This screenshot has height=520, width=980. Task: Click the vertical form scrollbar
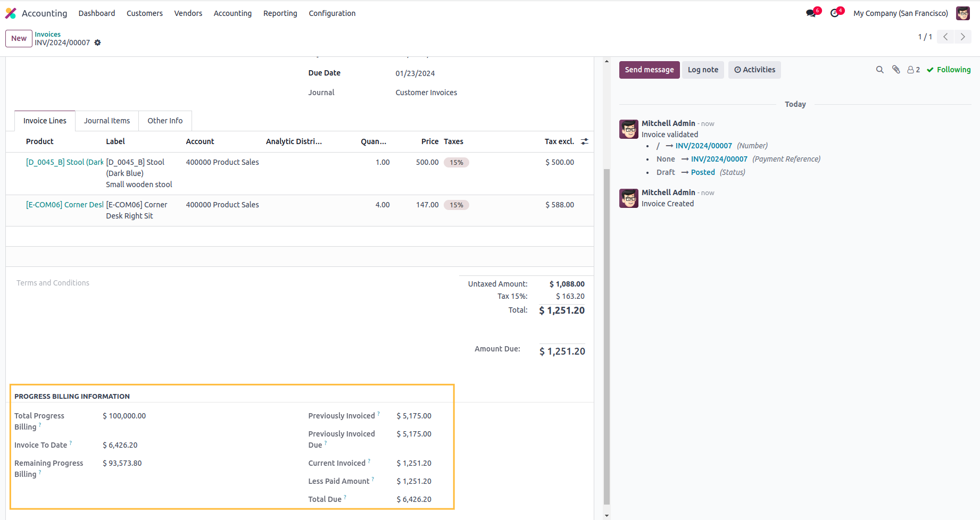point(607,335)
